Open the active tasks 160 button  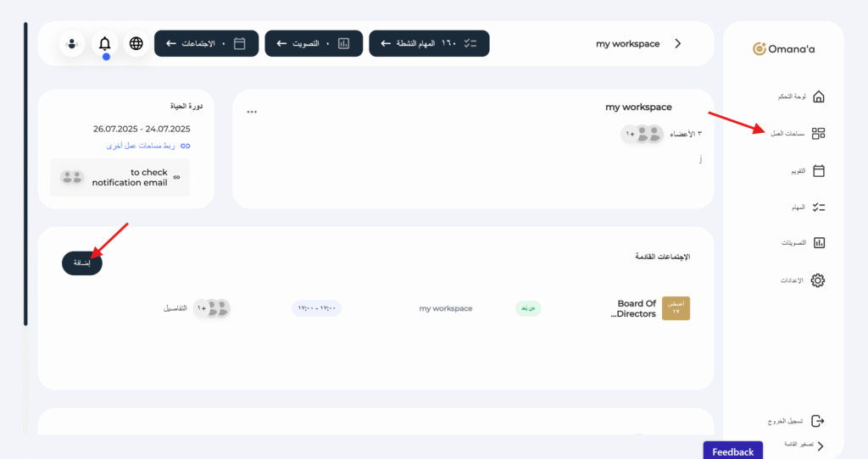click(429, 43)
